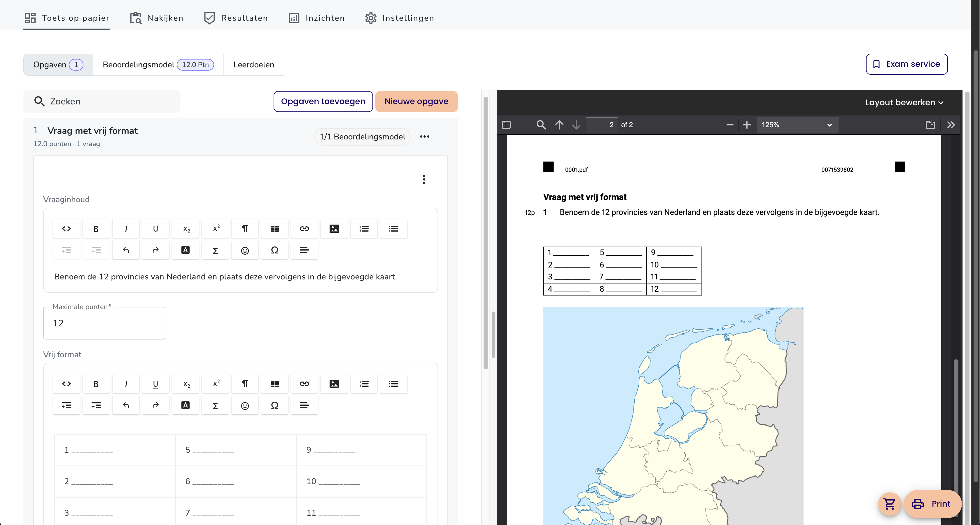
Task: Insert bullet list in Vraaginhoud editor
Action: point(394,229)
